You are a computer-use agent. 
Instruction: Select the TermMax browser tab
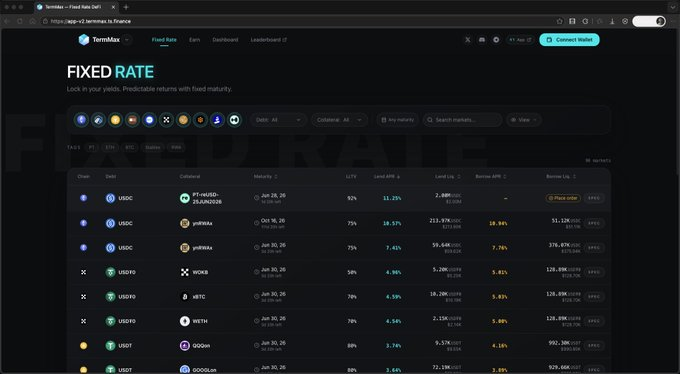pos(76,7)
